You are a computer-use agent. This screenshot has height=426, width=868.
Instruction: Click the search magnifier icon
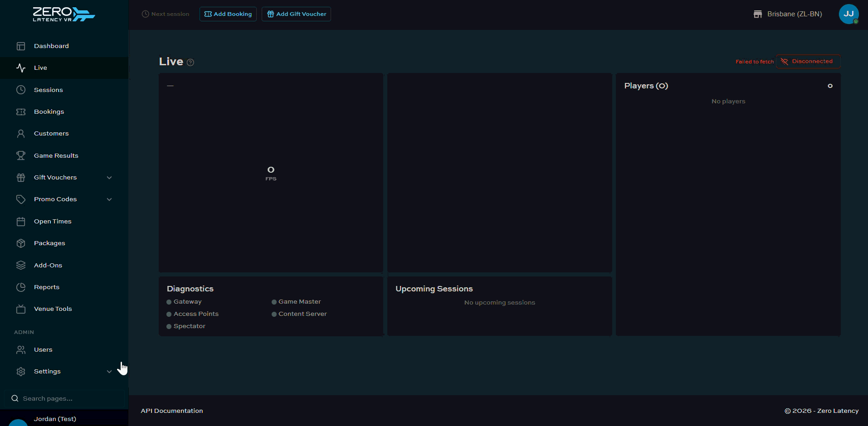pyautogui.click(x=15, y=398)
